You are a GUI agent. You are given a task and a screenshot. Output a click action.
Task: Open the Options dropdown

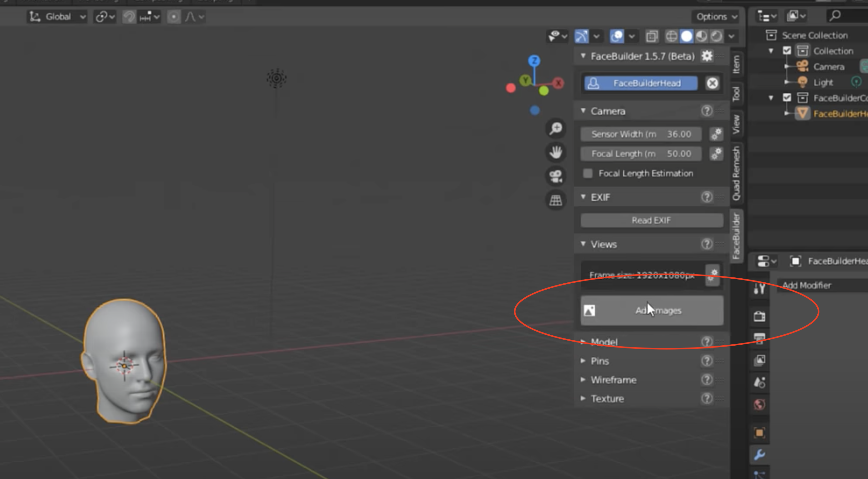(717, 17)
